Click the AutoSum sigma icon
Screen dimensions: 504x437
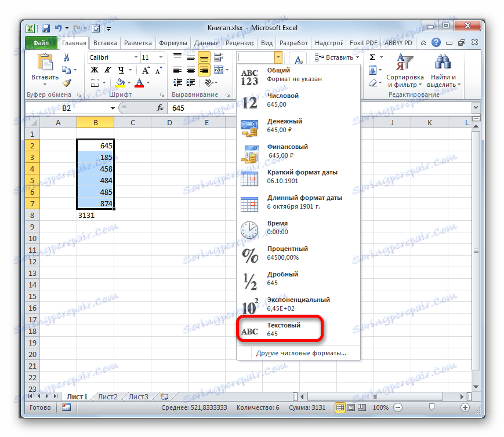click(x=372, y=57)
